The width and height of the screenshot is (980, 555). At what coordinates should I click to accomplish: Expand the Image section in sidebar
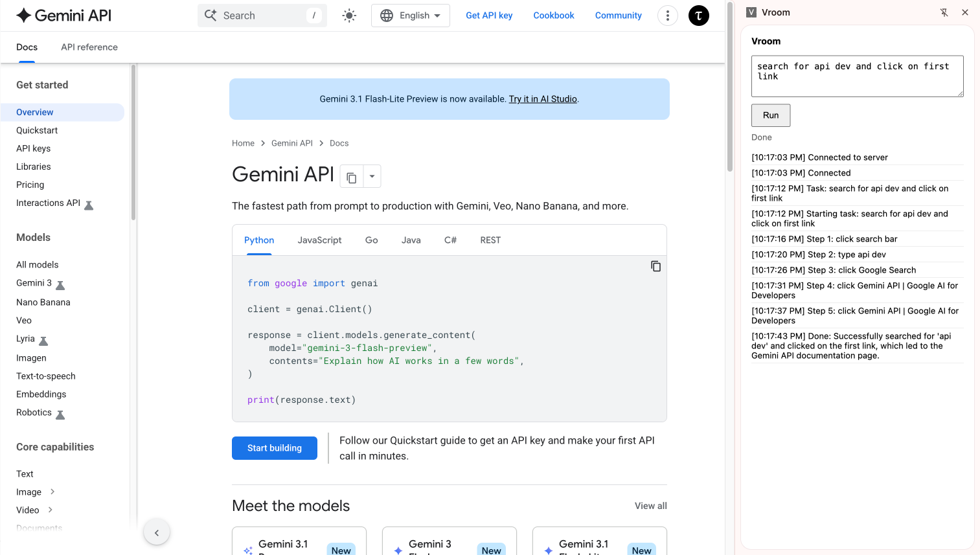[x=52, y=492]
